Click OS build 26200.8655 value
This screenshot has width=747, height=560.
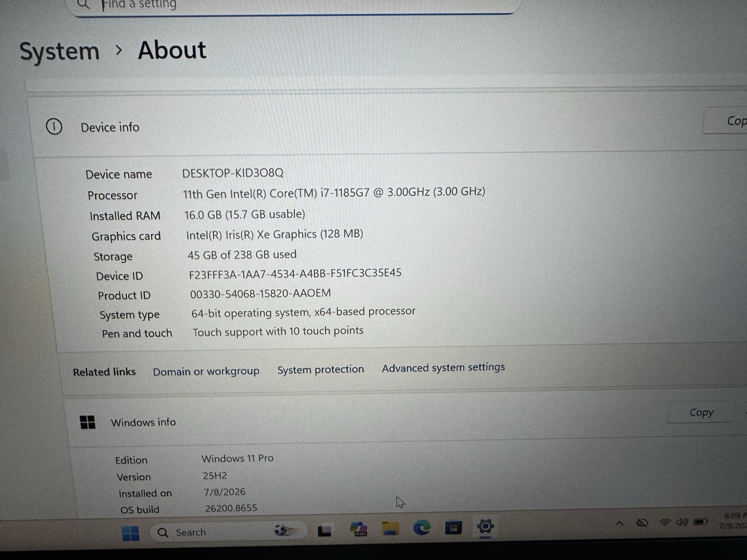pyautogui.click(x=231, y=508)
